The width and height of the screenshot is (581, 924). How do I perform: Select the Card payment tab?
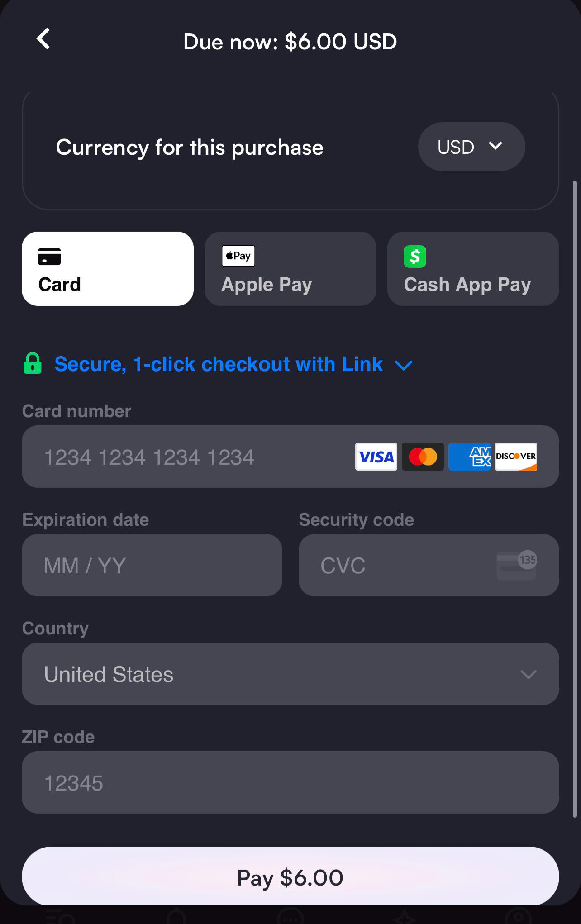(108, 269)
